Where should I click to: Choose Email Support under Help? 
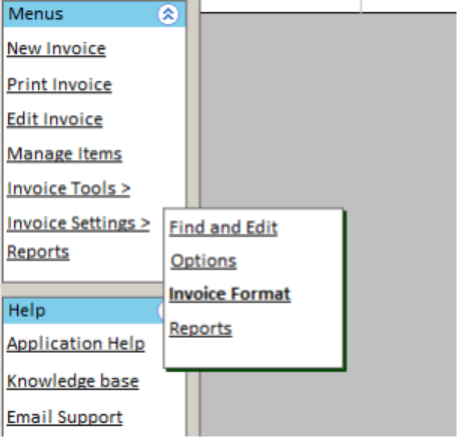click(x=65, y=417)
